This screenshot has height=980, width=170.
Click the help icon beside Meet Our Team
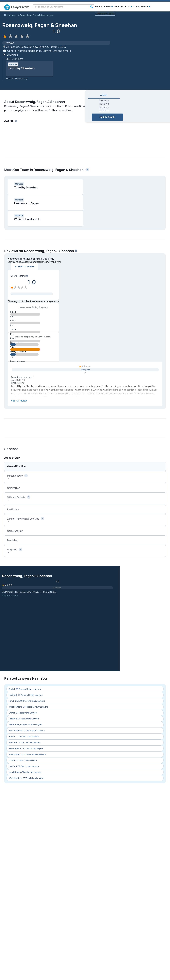(x=87, y=170)
